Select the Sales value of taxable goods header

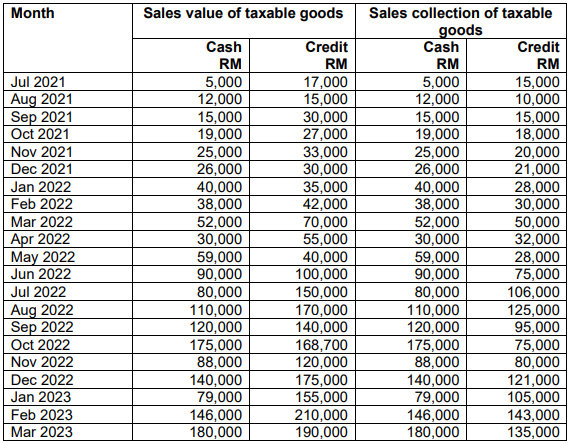pyautogui.click(x=243, y=13)
